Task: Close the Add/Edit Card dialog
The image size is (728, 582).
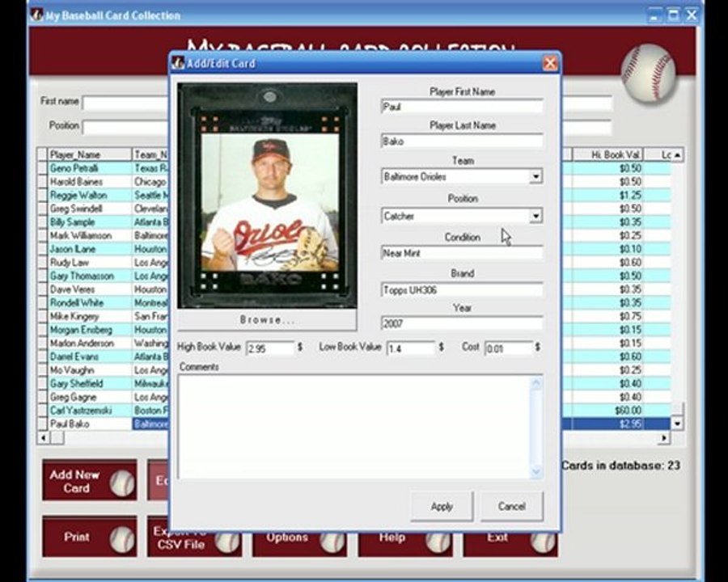Action: pos(550,64)
